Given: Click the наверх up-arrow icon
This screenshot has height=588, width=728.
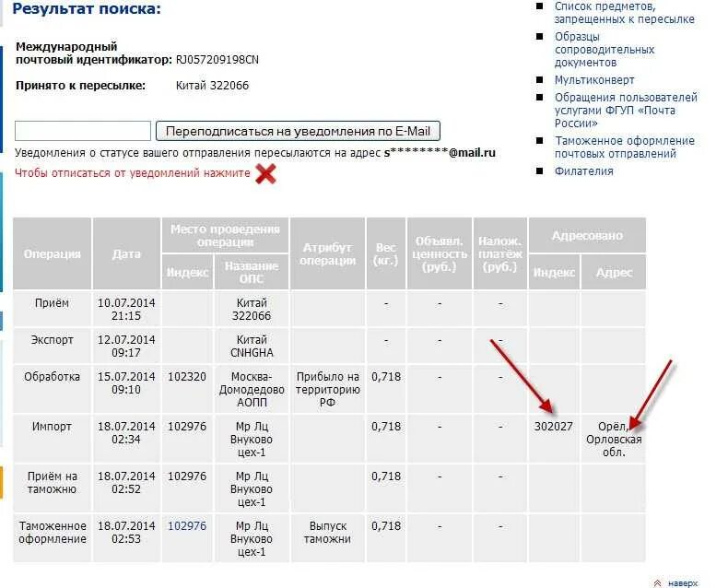Looking at the screenshot, I should tap(657, 582).
